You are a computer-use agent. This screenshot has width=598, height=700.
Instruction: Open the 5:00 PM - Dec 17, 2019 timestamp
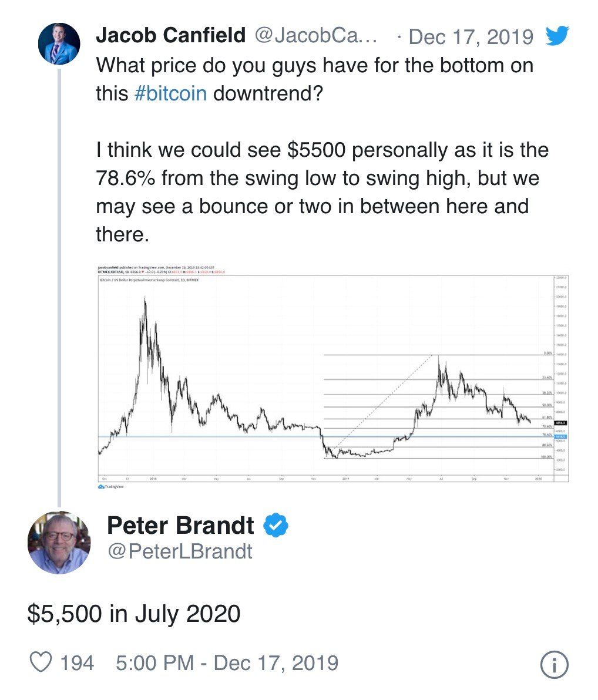tap(227, 663)
